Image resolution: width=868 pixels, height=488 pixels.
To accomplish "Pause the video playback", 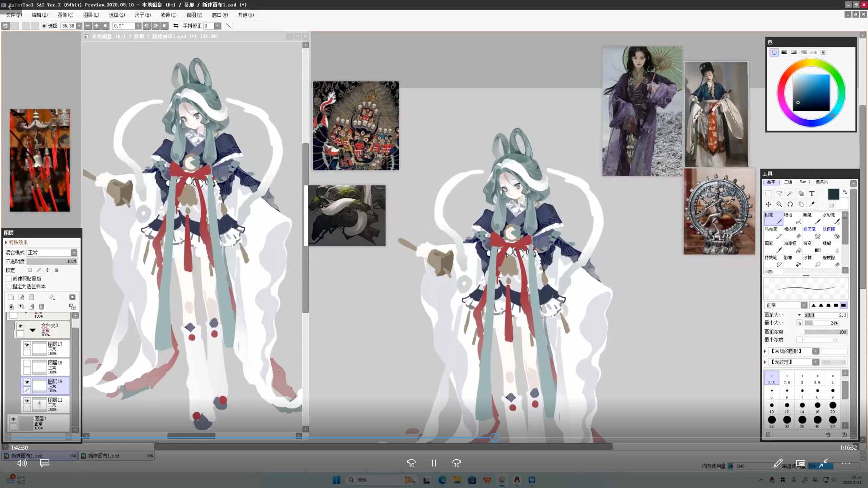I will point(434,464).
